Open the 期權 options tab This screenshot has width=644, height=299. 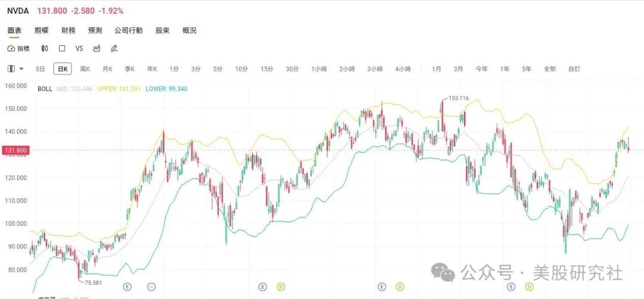[42, 30]
